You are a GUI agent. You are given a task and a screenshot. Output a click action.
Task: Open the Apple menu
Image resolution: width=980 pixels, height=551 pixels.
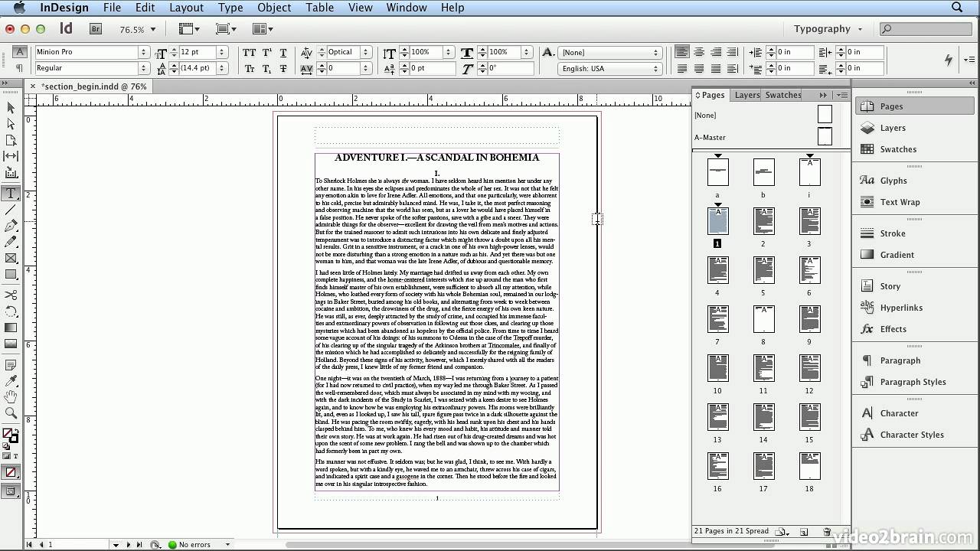click(20, 8)
